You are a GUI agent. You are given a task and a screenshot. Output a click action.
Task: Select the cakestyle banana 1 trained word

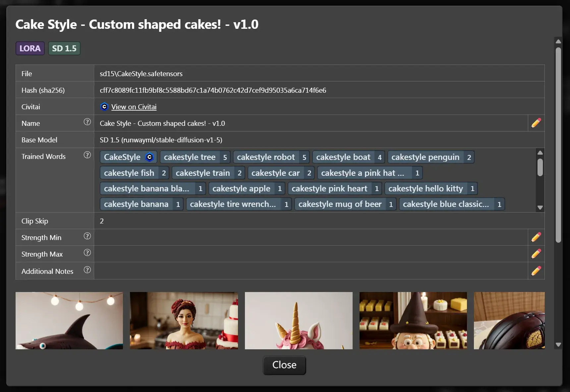[142, 204]
